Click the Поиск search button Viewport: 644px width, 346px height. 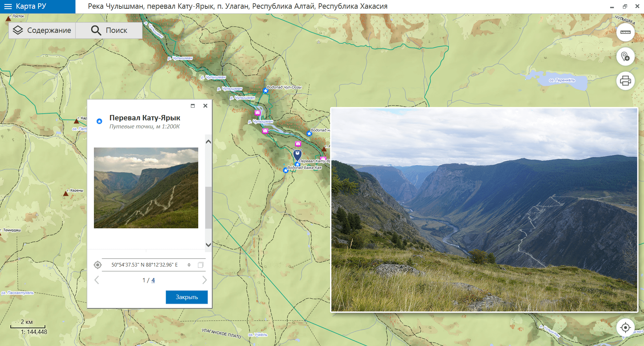point(109,31)
